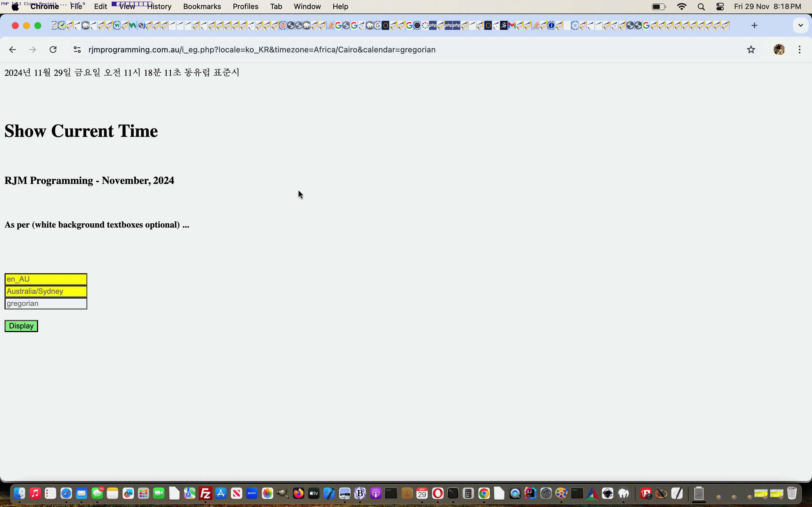Click the back navigation arrow button
This screenshot has width=812, height=507.
pos(12,49)
